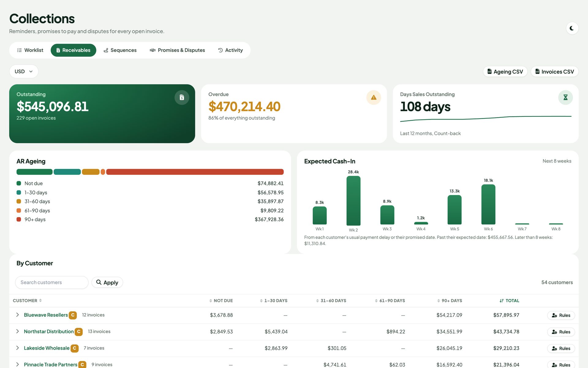Click the C badge next to Northstar Distribution

79,332
